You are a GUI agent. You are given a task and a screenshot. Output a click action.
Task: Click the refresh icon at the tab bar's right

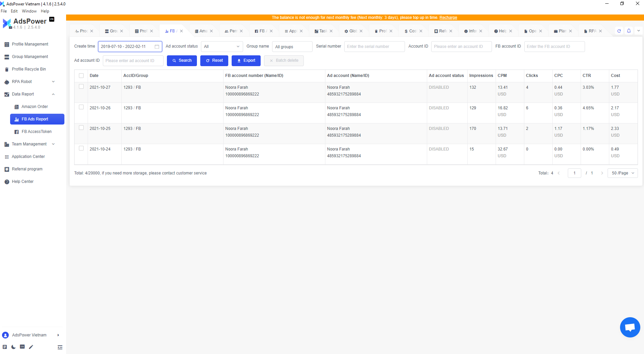pyautogui.click(x=619, y=31)
